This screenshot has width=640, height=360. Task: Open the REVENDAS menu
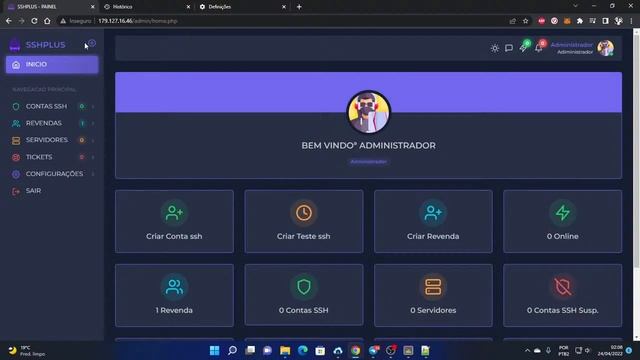pos(52,123)
